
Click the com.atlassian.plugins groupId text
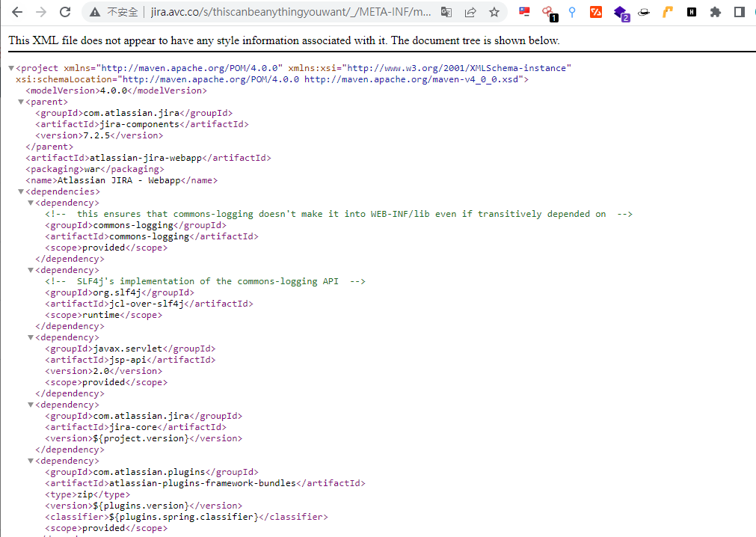[x=149, y=473]
